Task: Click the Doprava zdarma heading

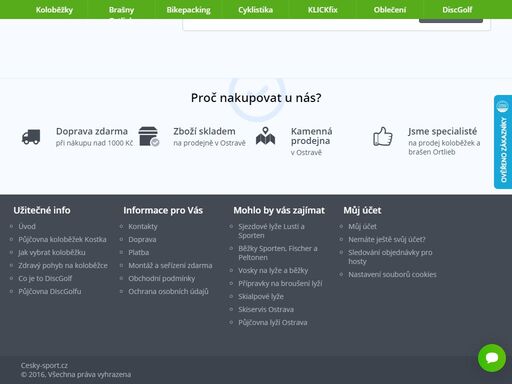Action: (92, 131)
